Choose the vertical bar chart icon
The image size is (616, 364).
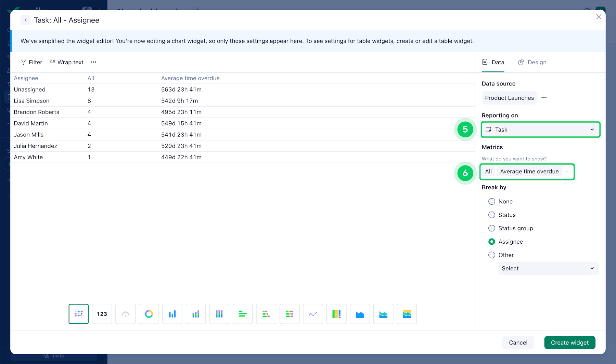click(172, 314)
